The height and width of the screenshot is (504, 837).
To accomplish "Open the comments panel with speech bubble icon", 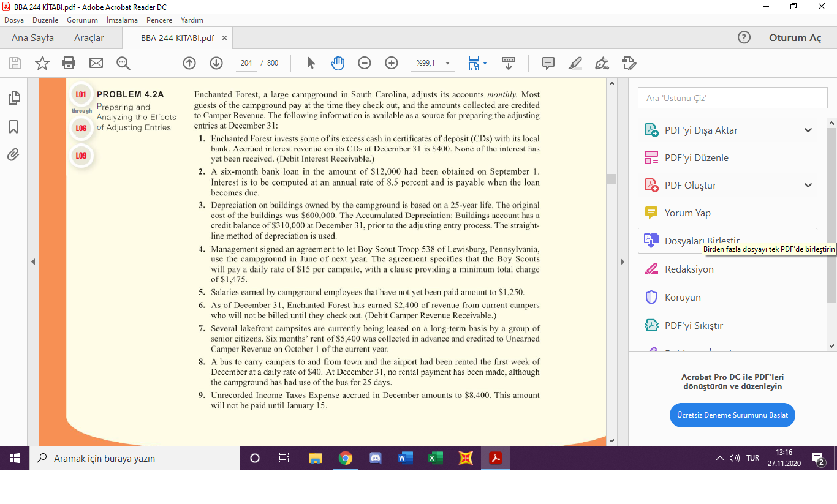I will tap(547, 63).
